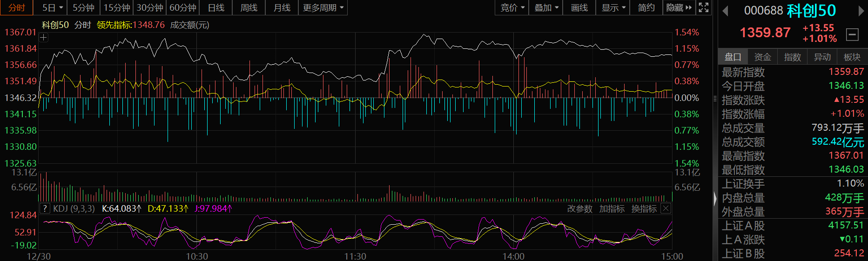Open the 更多周期 dropdown
Viewport: 868px width, 261px height.
(x=323, y=7)
